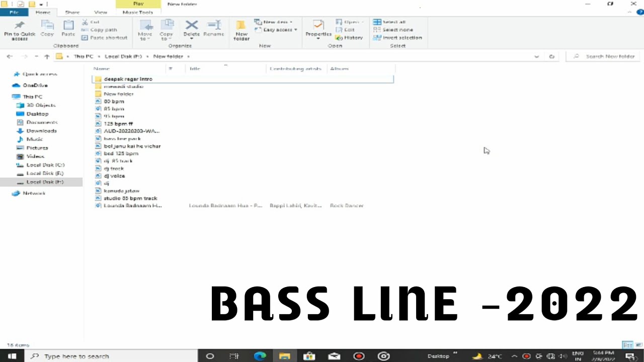Click Select none in ribbon
This screenshot has height=362, width=644.
(392, 30)
